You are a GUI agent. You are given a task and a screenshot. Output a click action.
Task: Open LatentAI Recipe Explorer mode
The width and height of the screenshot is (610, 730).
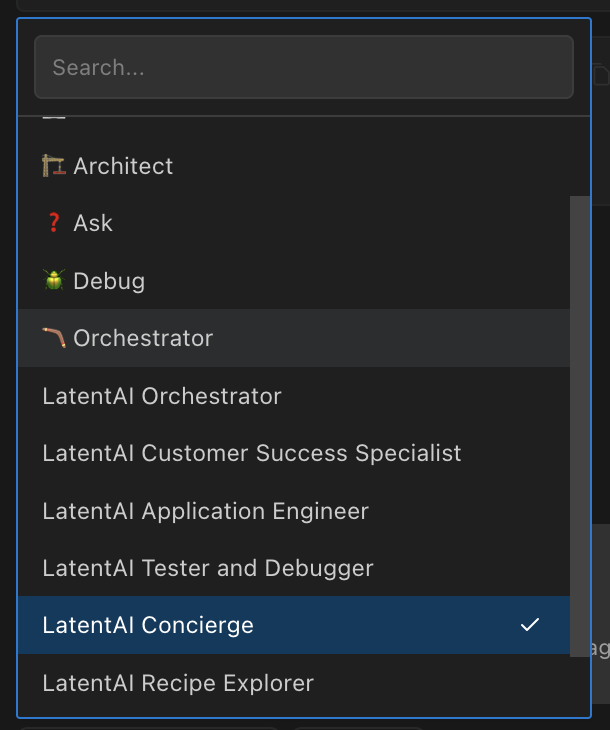point(294,683)
